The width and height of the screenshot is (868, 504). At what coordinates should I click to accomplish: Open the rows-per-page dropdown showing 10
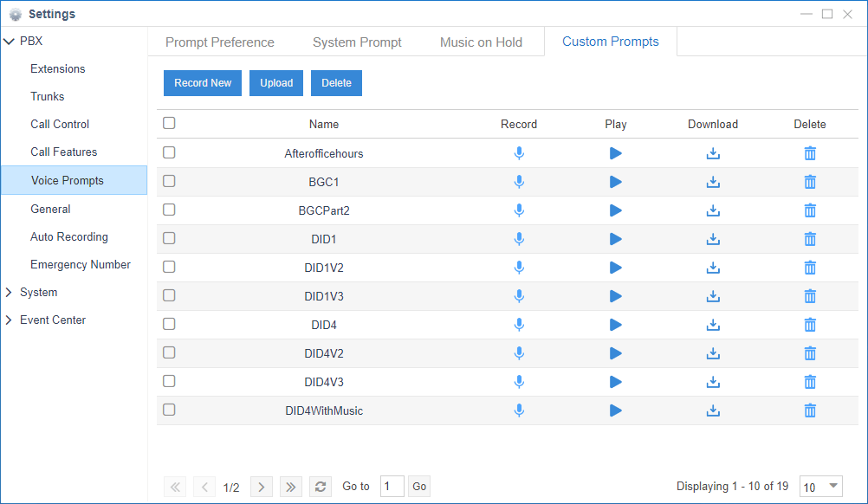pyautogui.click(x=821, y=487)
